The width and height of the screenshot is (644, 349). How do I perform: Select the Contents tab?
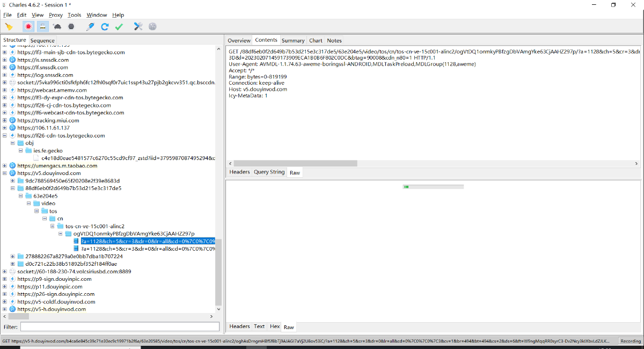266,40
